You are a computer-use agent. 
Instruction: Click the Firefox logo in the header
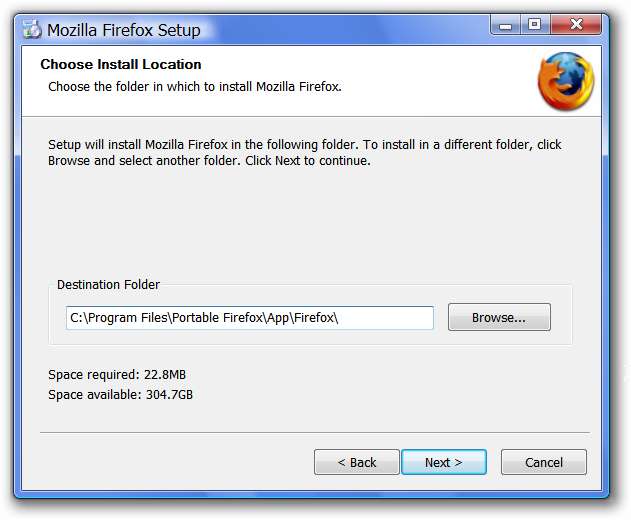tap(566, 82)
